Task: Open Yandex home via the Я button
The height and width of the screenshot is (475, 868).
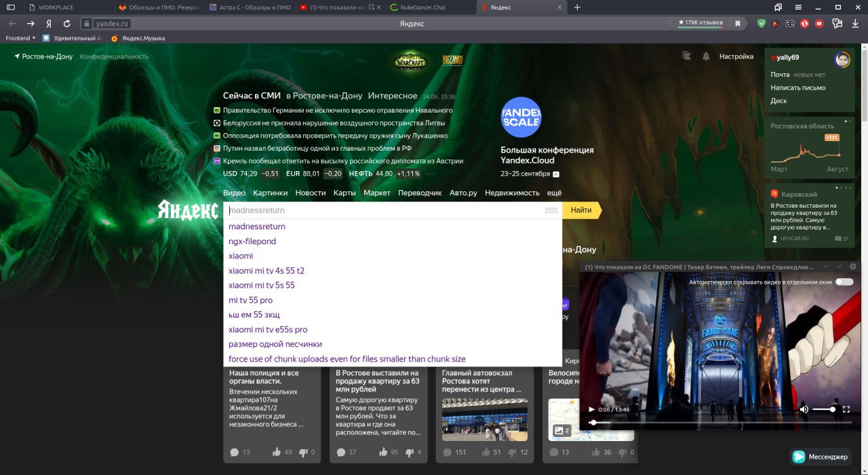Action: coord(48,23)
